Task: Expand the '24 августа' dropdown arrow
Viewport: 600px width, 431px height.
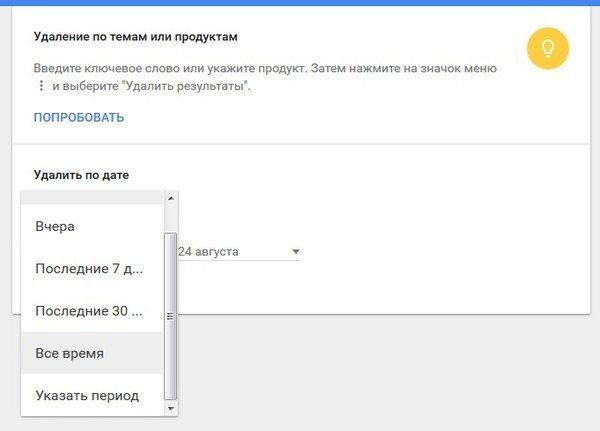Action: click(296, 252)
